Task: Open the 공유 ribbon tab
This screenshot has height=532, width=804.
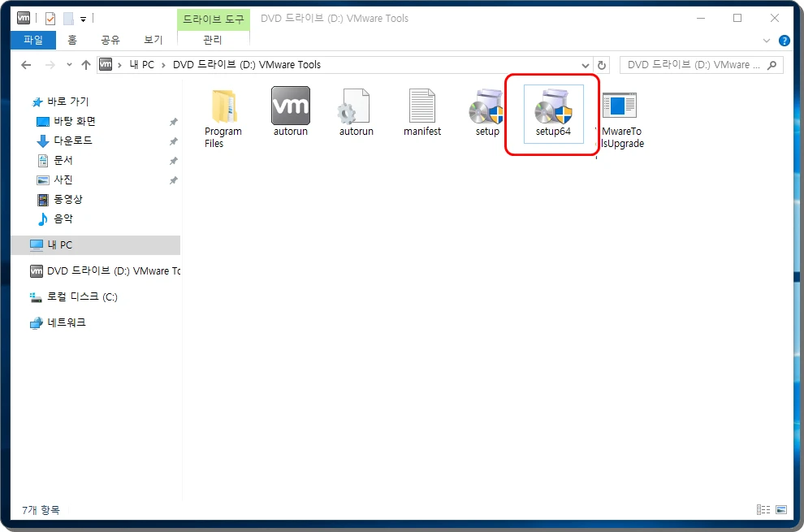Action: click(x=110, y=40)
